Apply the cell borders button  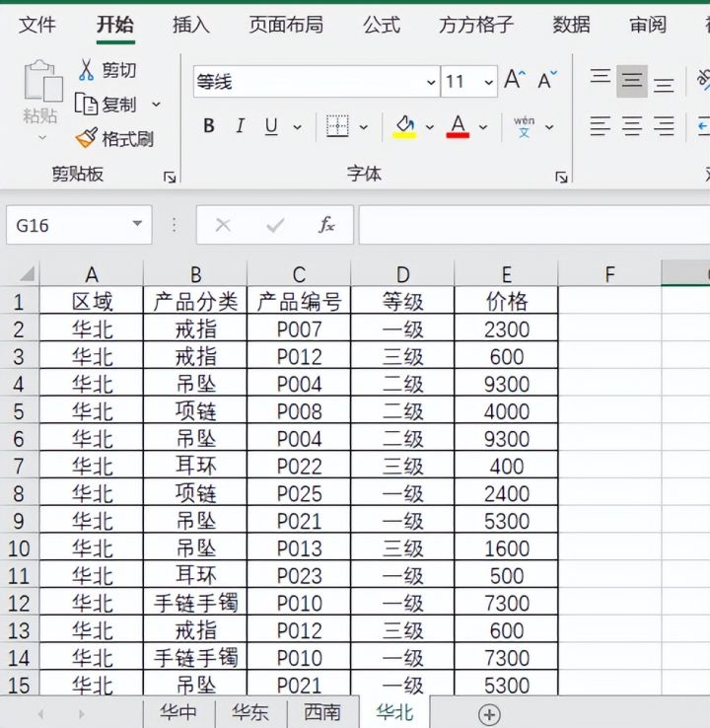337,126
